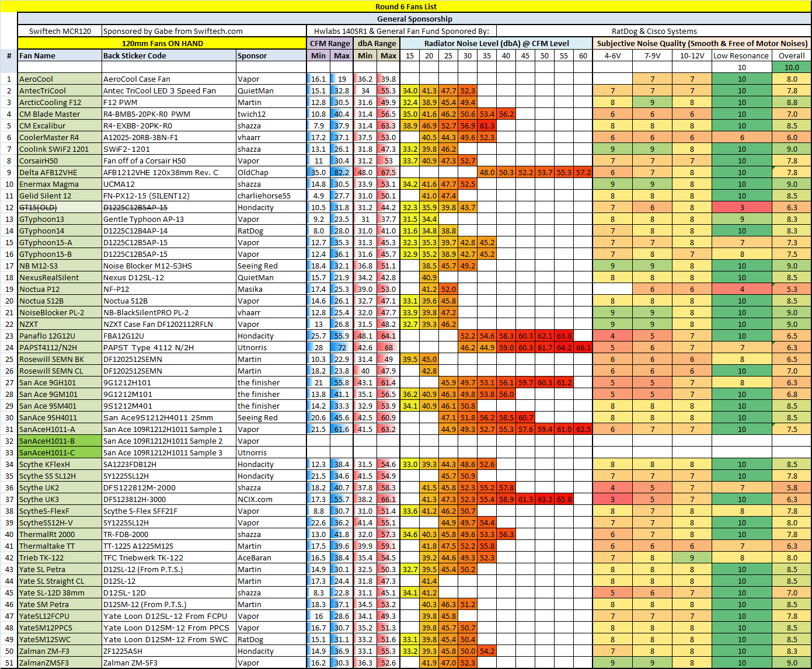Select the '60' CFM level column header

point(583,55)
